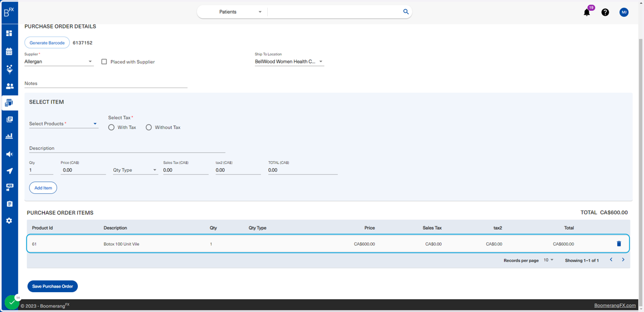Open the Qty Type dropdown
Image resolution: width=644 pixels, height=312 pixels.
click(135, 170)
